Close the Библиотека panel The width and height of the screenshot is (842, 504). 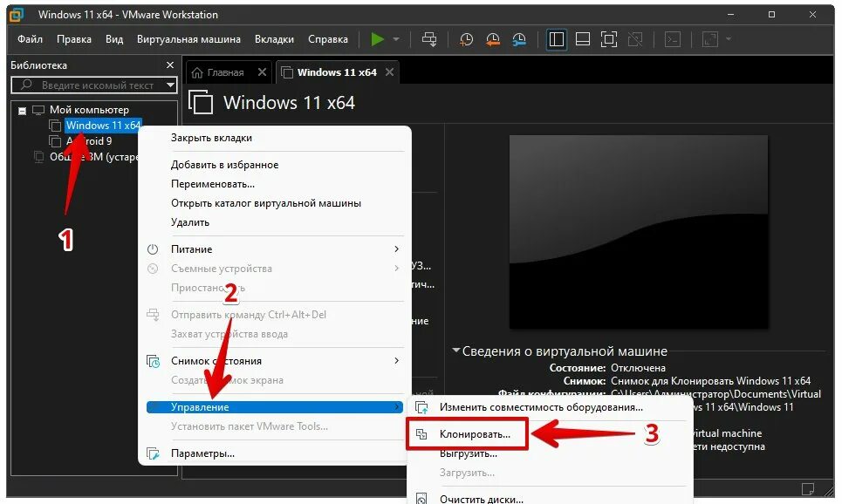pos(170,65)
